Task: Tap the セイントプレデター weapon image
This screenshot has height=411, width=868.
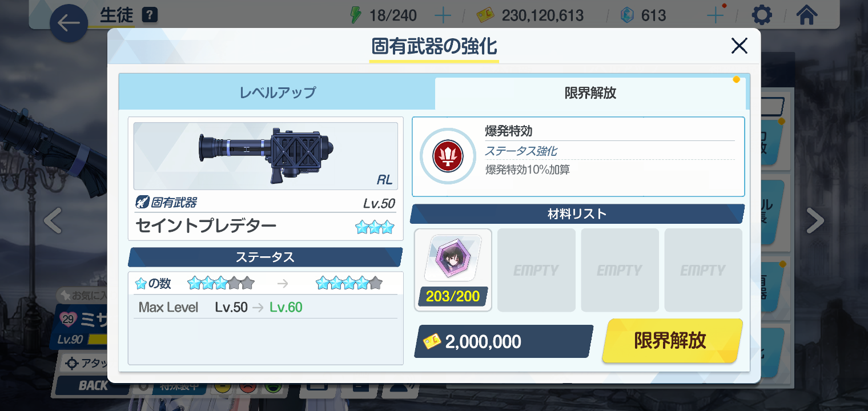Action: (x=266, y=156)
